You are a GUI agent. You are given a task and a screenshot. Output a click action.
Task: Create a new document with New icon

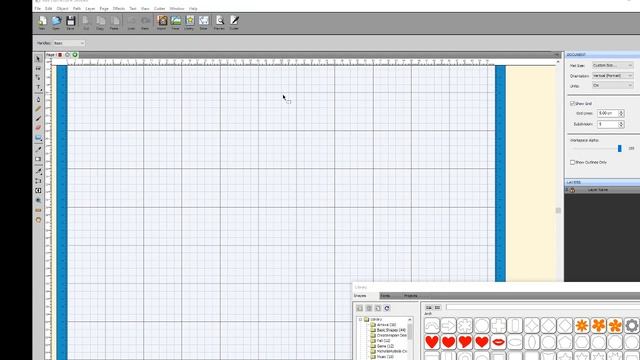(x=42, y=22)
